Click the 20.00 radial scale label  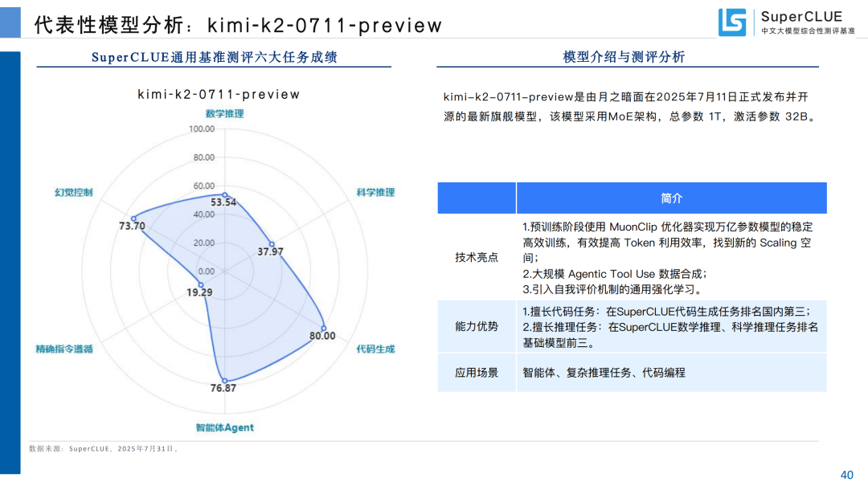pyautogui.click(x=203, y=243)
